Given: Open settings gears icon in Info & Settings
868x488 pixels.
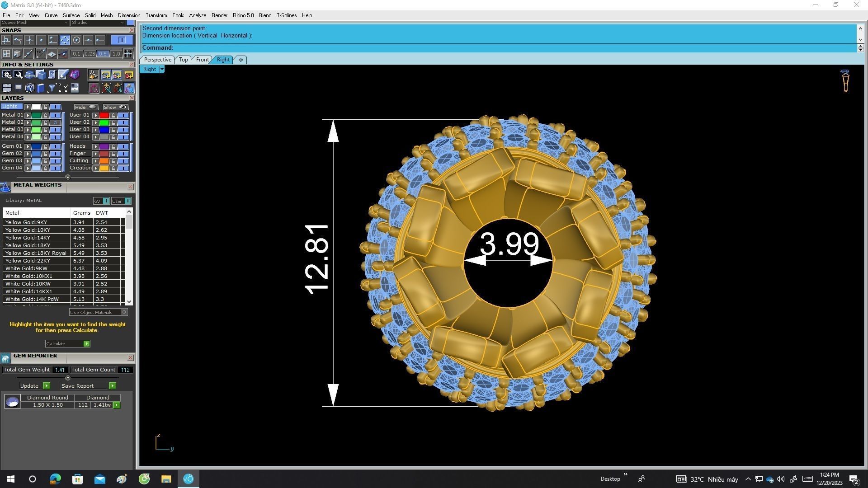Looking at the screenshot, I should pos(7,74).
